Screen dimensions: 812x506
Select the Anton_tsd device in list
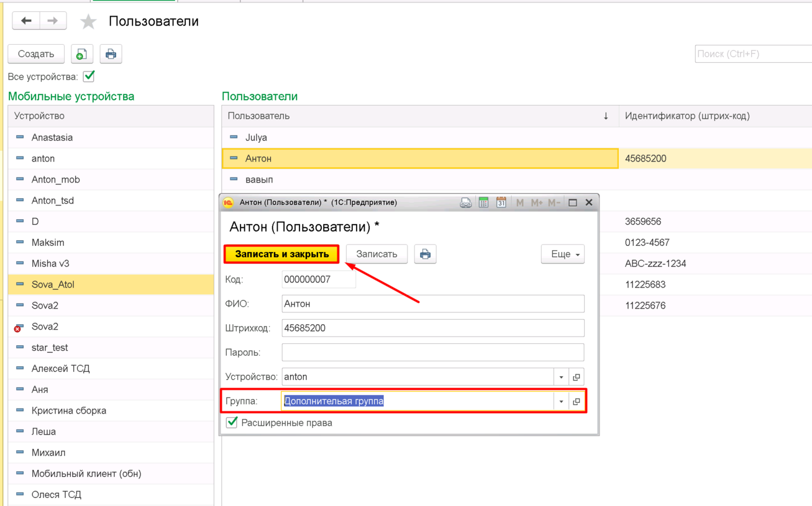53,201
